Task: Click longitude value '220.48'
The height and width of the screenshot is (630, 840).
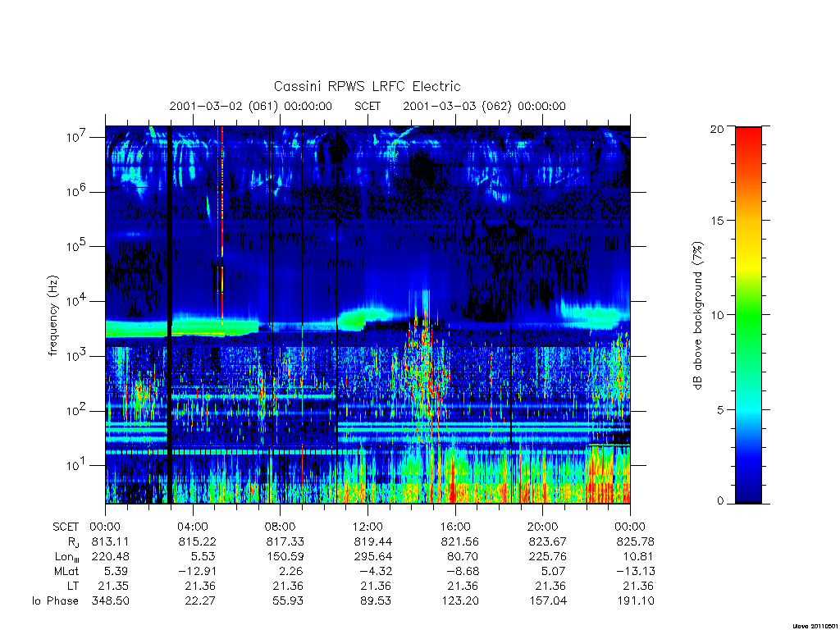Action: click(111, 557)
